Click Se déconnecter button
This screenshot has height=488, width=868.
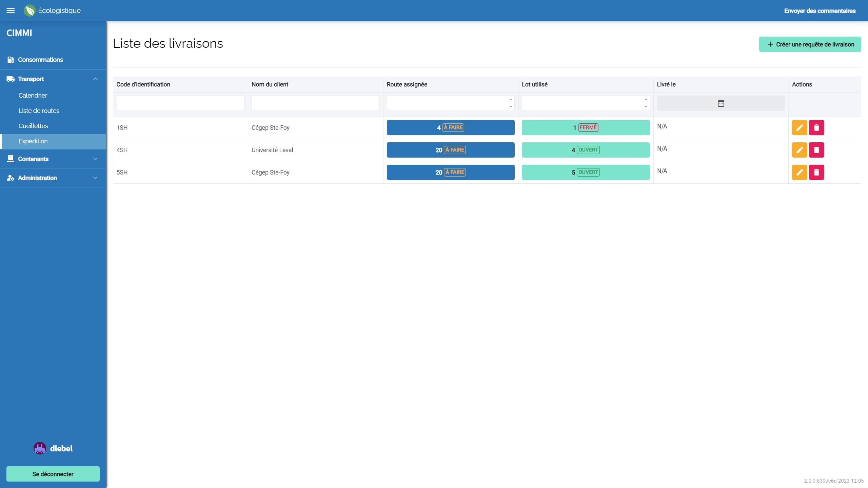(53, 474)
